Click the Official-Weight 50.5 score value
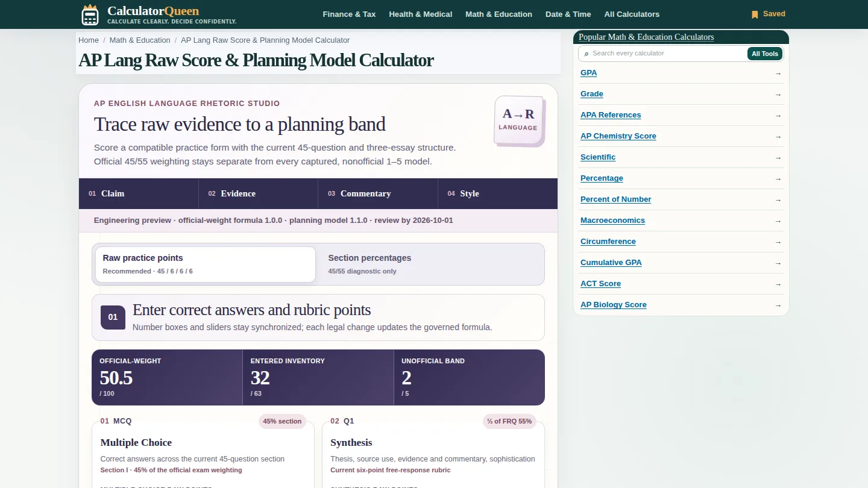Image resolution: width=868 pixels, height=488 pixels. [116, 378]
